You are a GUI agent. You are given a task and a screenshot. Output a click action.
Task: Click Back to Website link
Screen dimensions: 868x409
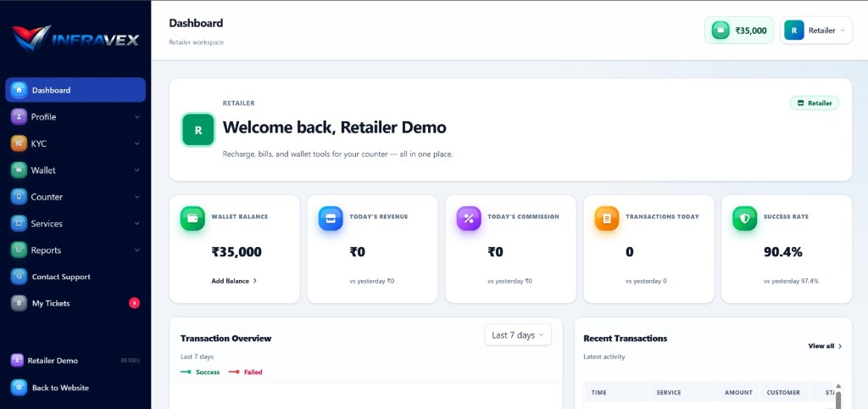click(x=60, y=388)
